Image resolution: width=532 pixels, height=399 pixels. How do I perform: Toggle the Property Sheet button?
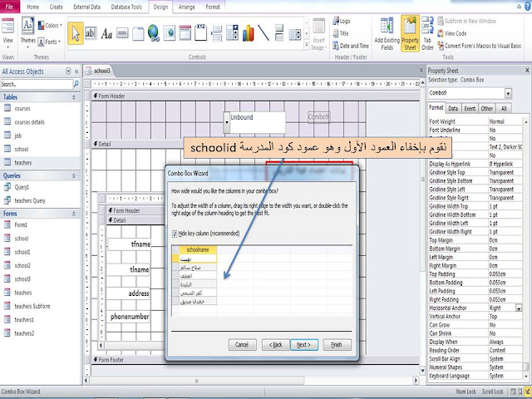coord(410,33)
